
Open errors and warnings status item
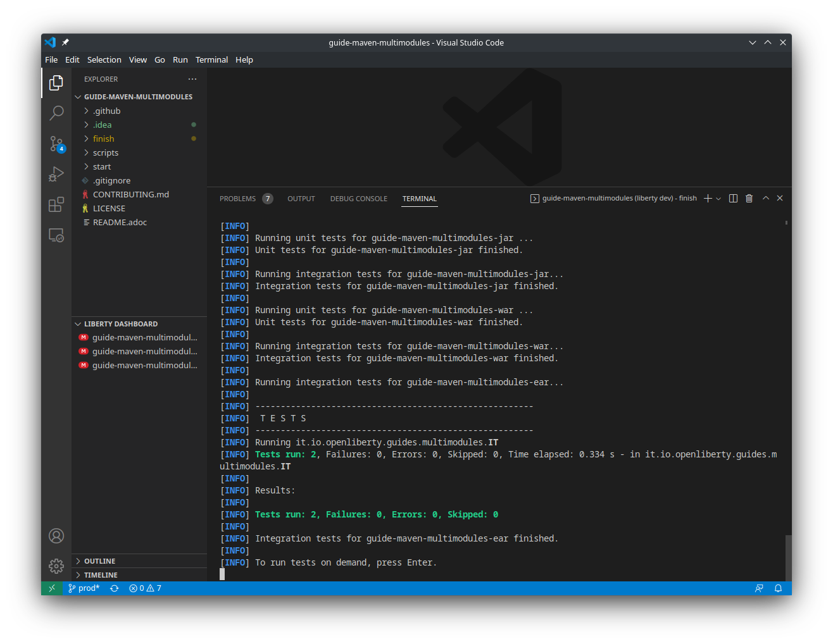[x=145, y=588]
